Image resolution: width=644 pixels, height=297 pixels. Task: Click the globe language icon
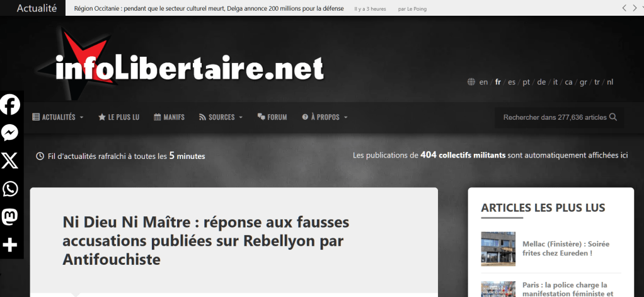[x=471, y=82]
